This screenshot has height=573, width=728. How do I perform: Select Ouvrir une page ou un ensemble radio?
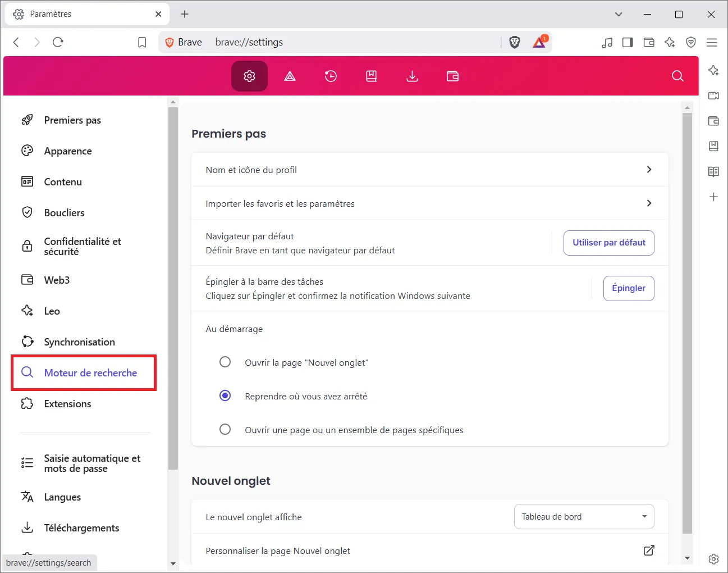pos(225,429)
